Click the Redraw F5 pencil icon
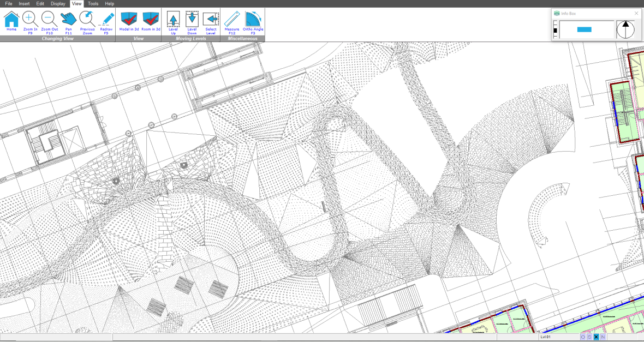The width and height of the screenshot is (644, 342). [106, 22]
